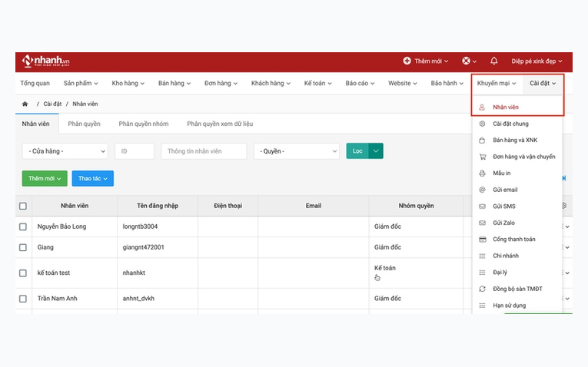This screenshot has height=367, width=588.
Task: Click the card icon for Cổng thanh toán
Action: click(x=482, y=240)
